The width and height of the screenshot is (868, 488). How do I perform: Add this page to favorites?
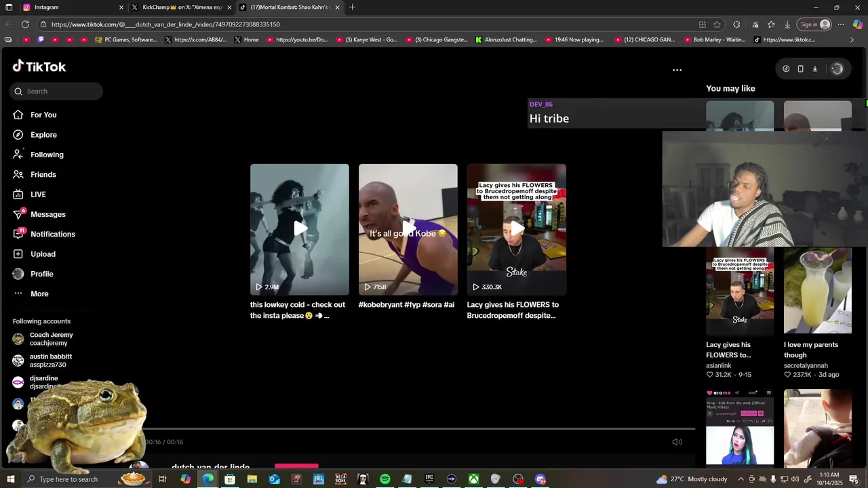tap(717, 24)
